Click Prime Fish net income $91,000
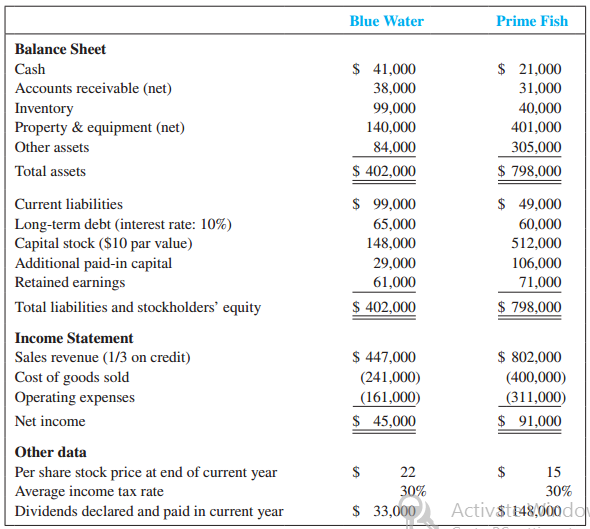590x529 pixels. click(529, 421)
